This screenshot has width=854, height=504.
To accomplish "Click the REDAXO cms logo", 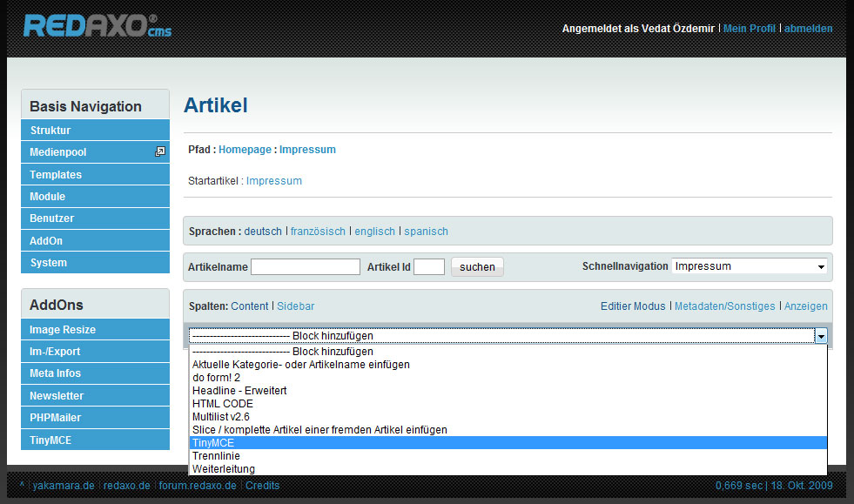I will click(97, 26).
